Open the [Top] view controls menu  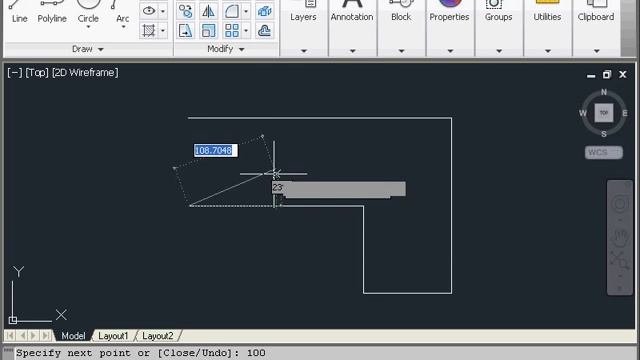click(x=37, y=73)
